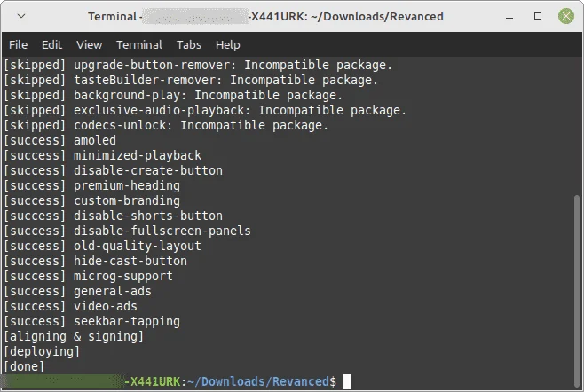584x392 pixels.
Task: Click the 'exclusive-audio-playback' output line
Action: pos(205,110)
